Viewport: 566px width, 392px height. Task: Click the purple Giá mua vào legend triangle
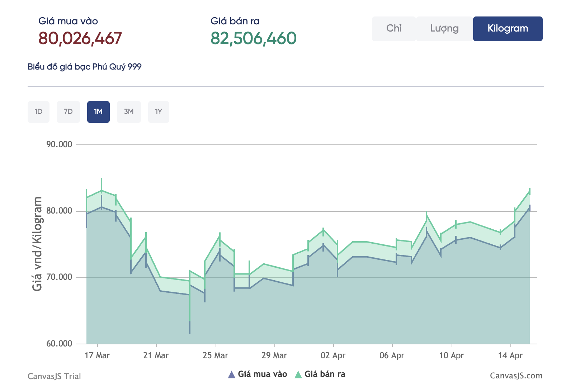[232, 375]
